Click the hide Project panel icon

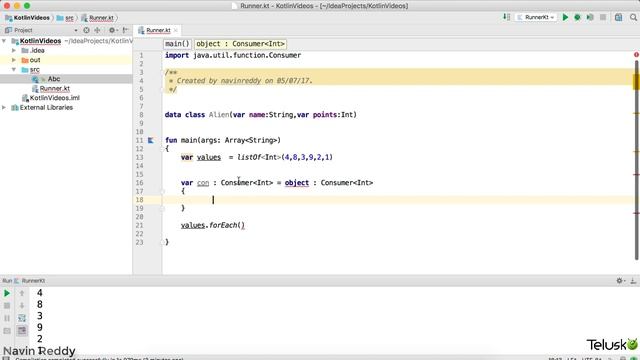click(125, 30)
